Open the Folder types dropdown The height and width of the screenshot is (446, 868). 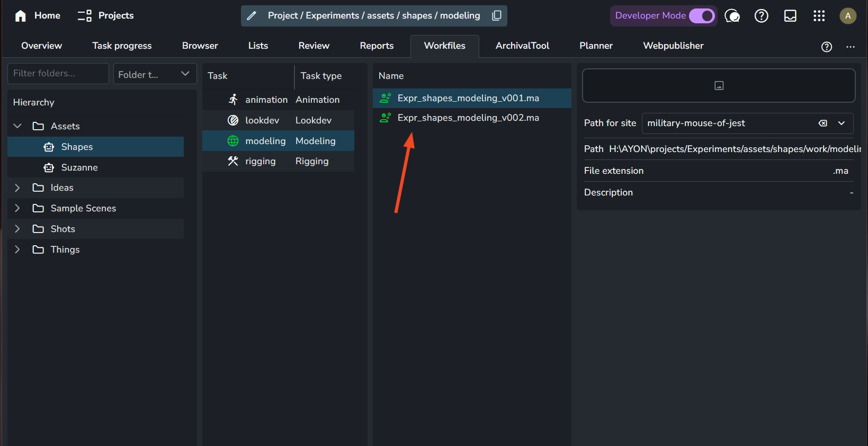tap(155, 74)
